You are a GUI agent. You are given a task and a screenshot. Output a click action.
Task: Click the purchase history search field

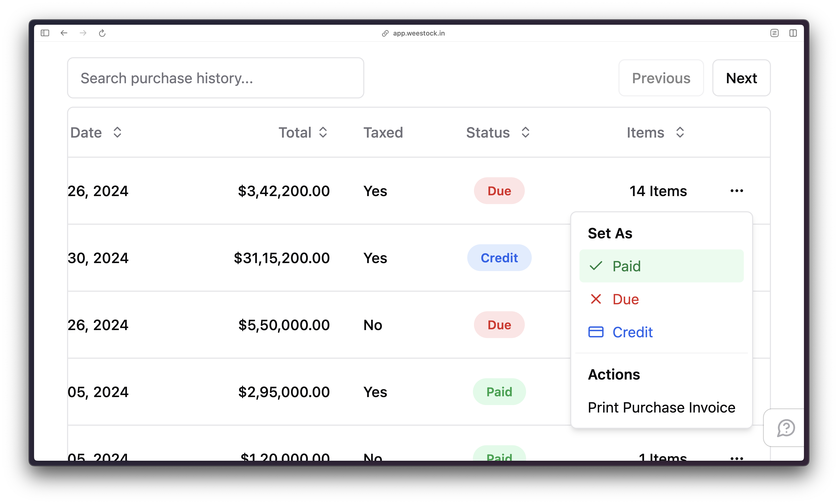[216, 78]
